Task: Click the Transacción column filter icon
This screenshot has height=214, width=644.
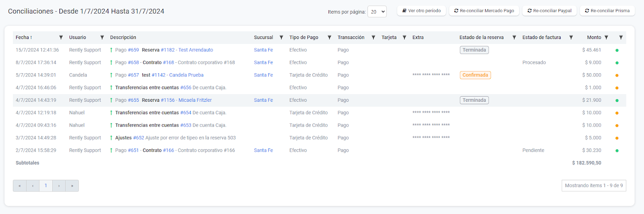Action: (373, 37)
